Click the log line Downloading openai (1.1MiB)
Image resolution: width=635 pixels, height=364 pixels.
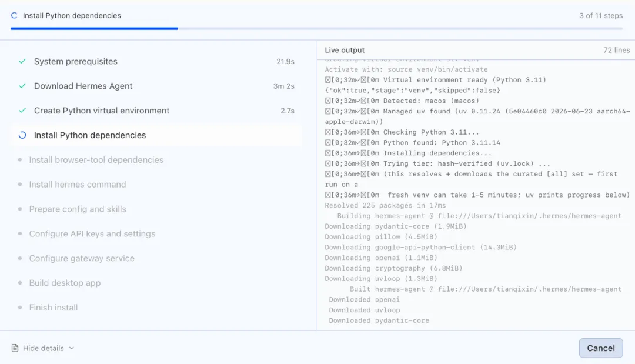(x=381, y=258)
